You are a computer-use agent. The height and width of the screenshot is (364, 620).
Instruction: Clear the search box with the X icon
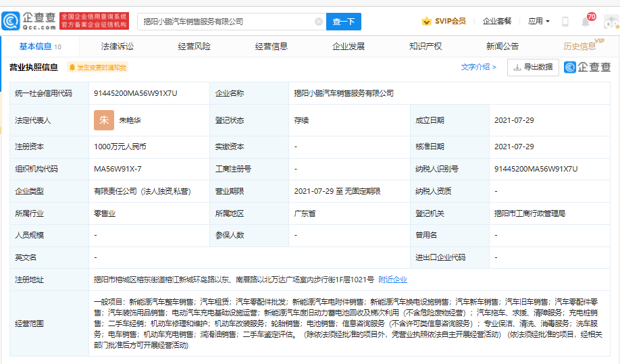(x=319, y=22)
